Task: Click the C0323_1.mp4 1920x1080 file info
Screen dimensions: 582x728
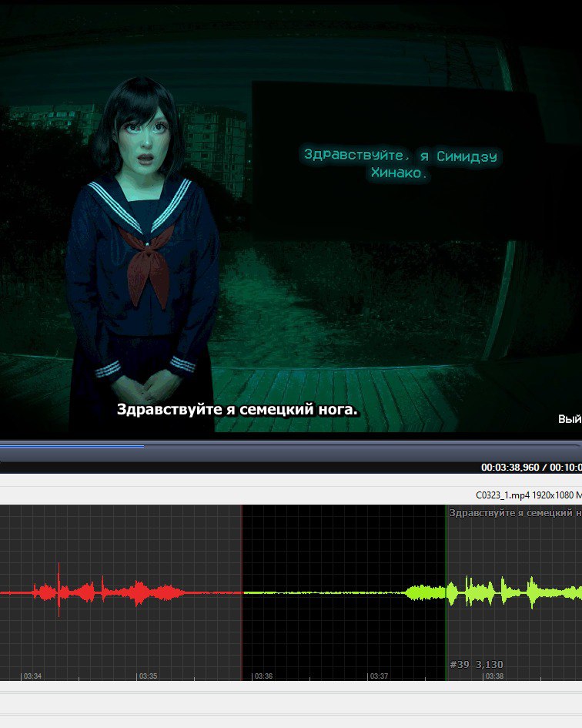Action: [x=529, y=495]
